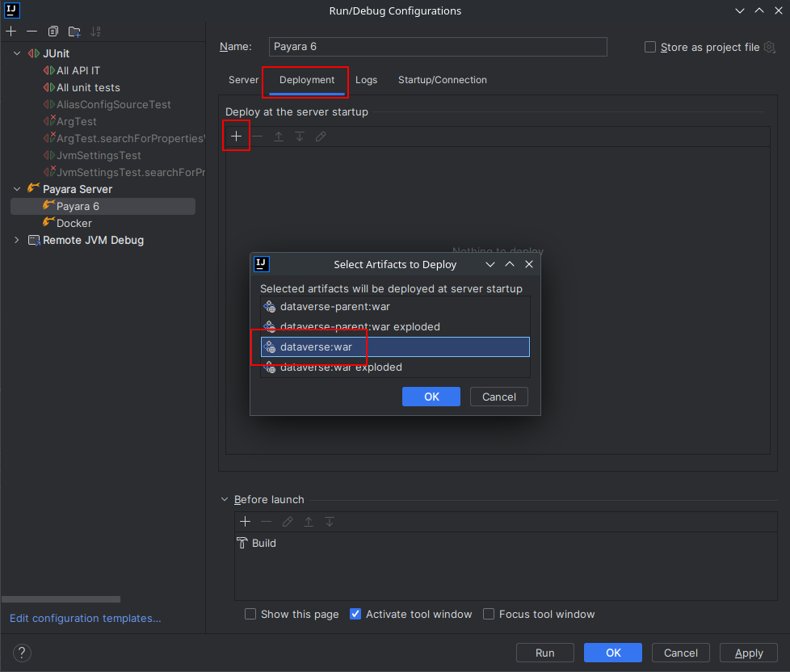
Task: Add a new Before launch task
Action: pyautogui.click(x=246, y=522)
